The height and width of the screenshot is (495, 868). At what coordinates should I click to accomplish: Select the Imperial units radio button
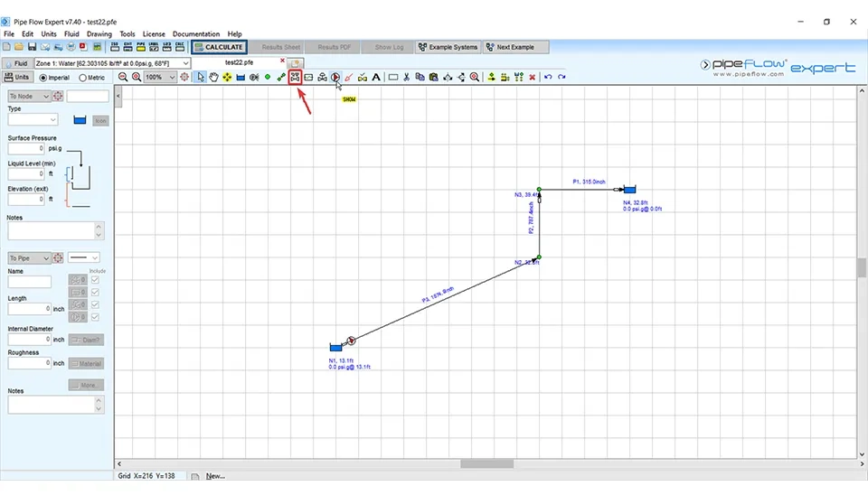(x=42, y=78)
